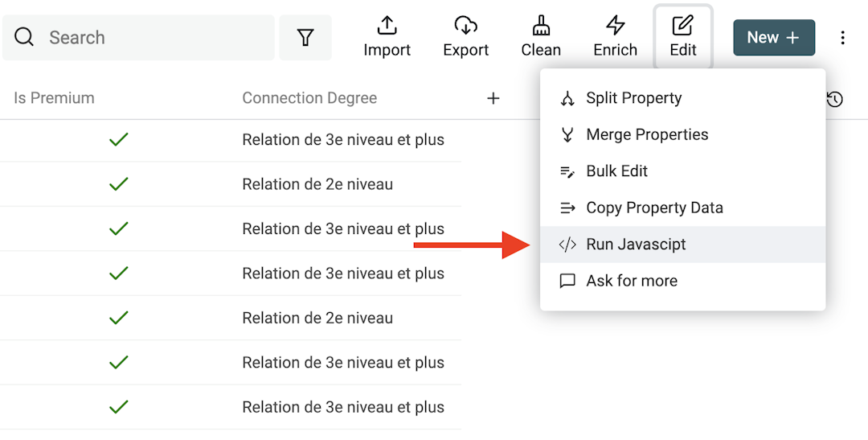Close the Edit dropdown menu
The image size is (868, 440).
682,37
